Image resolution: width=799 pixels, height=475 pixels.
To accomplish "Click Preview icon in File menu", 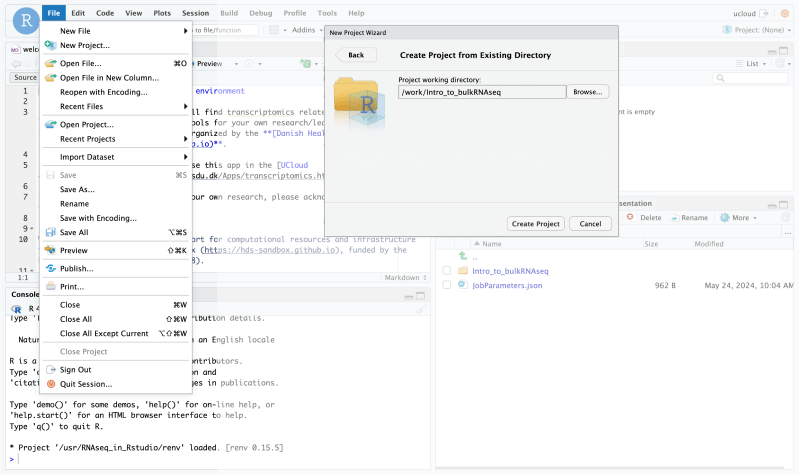I will (50, 250).
